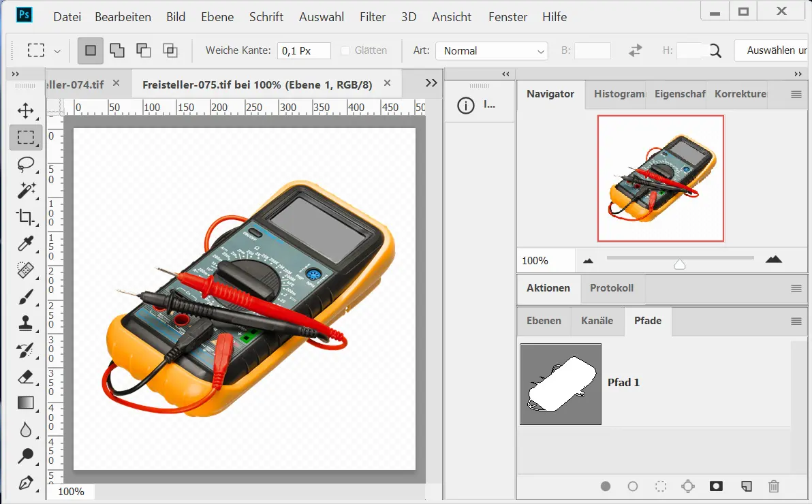Pick the Magic Wand tool
This screenshot has width=812, height=504.
coord(26,191)
